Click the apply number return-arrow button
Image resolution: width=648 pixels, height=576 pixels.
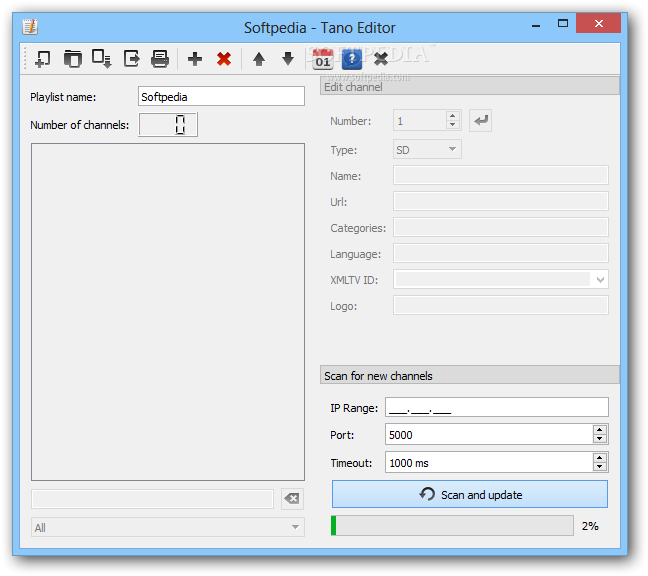click(x=480, y=121)
